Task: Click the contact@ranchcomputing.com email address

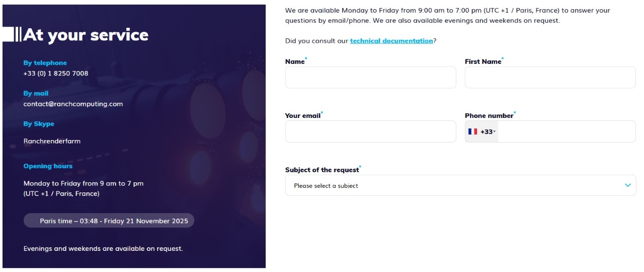Action: (73, 104)
